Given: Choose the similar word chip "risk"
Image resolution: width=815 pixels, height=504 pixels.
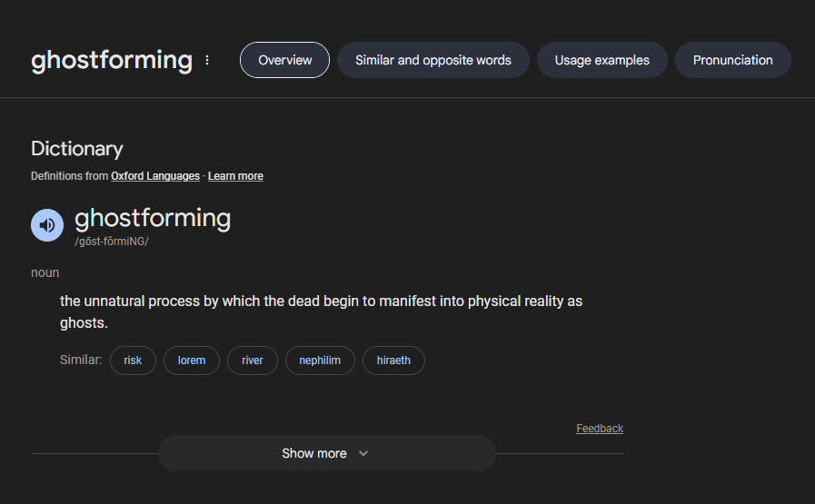Looking at the screenshot, I should coord(133,361).
